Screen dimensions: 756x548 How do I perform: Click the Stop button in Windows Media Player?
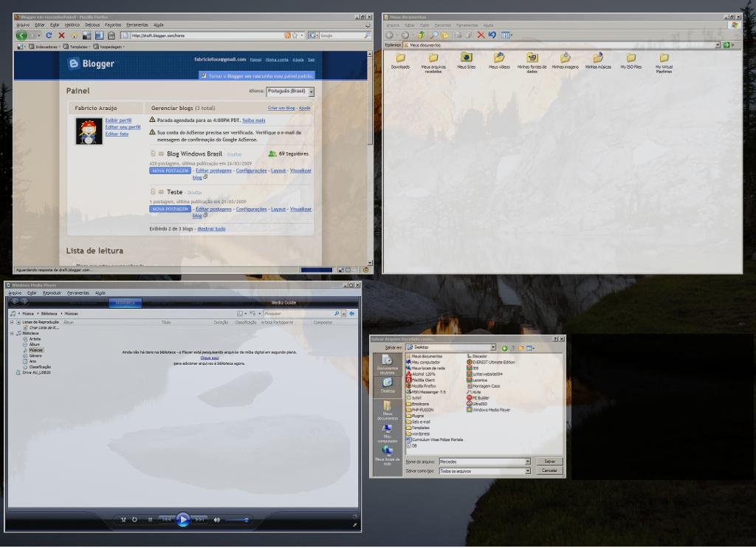point(151,519)
